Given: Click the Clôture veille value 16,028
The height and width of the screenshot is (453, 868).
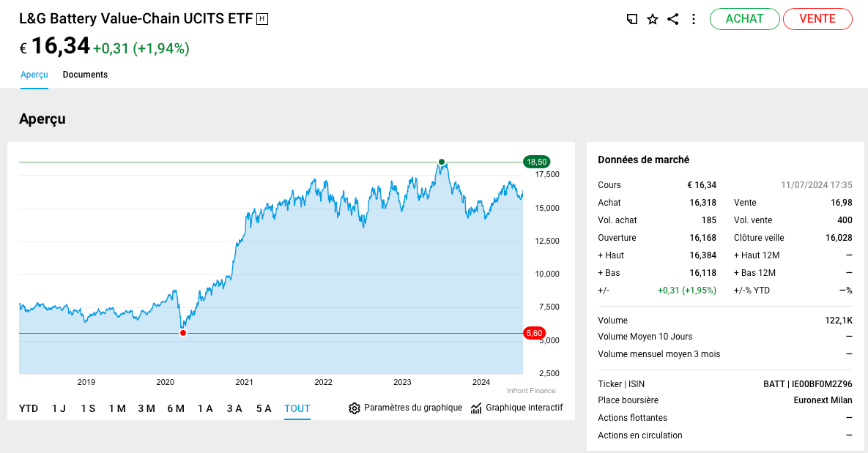Looking at the screenshot, I should pyautogui.click(x=839, y=238).
